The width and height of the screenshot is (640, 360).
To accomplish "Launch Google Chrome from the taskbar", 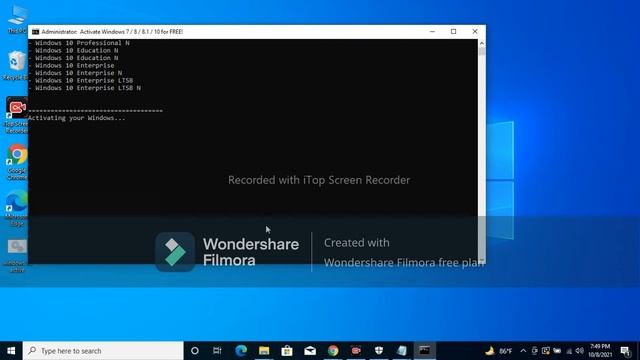I will tap(333, 351).
